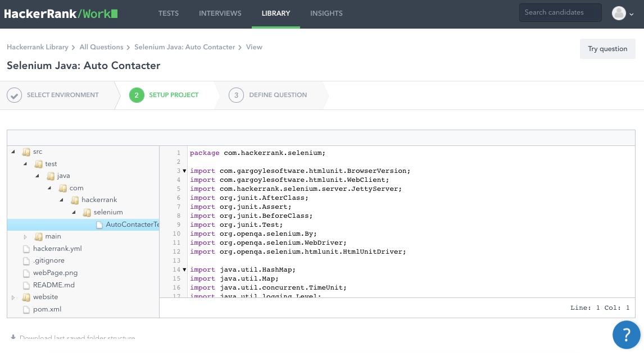This screenshot has height=353, width=644.
Task: Expand the website folder arrow
Action: tap(13, 297)
